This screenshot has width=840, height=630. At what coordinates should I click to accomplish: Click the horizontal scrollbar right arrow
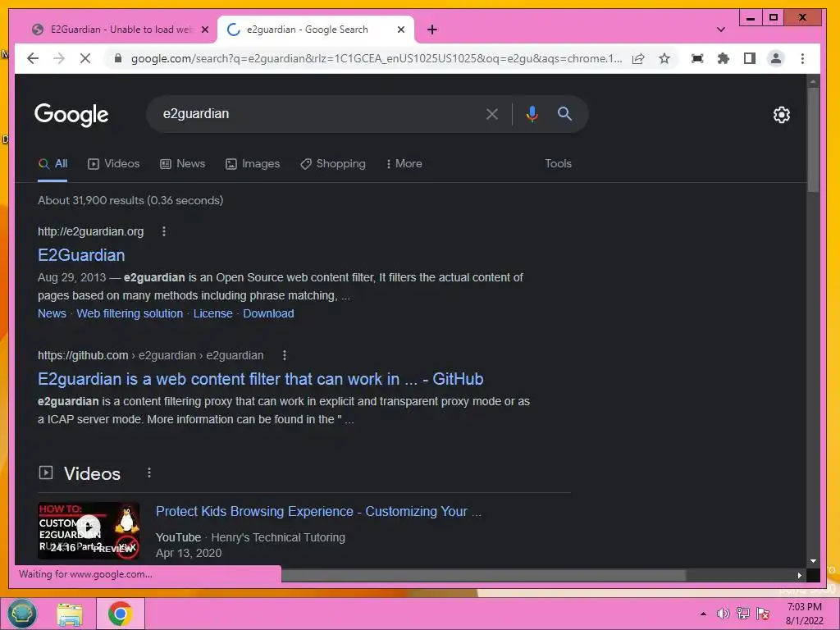[799, 575]
